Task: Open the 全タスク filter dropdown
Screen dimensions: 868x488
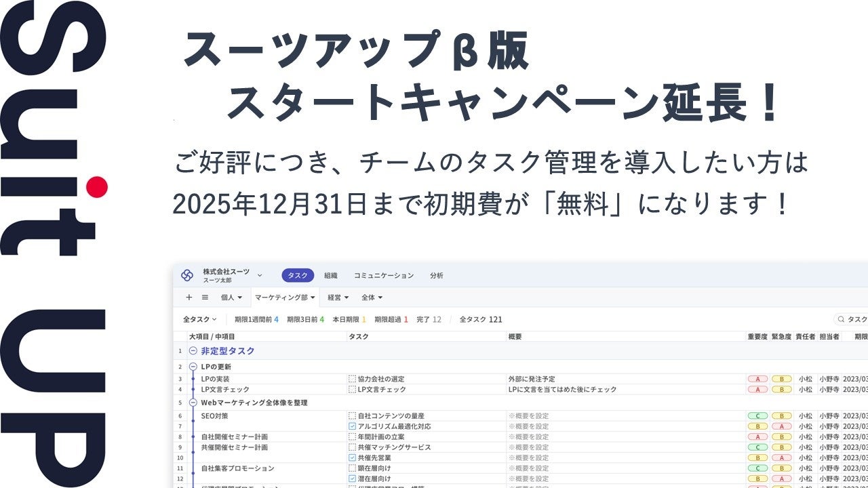Action: click(200, 319)
